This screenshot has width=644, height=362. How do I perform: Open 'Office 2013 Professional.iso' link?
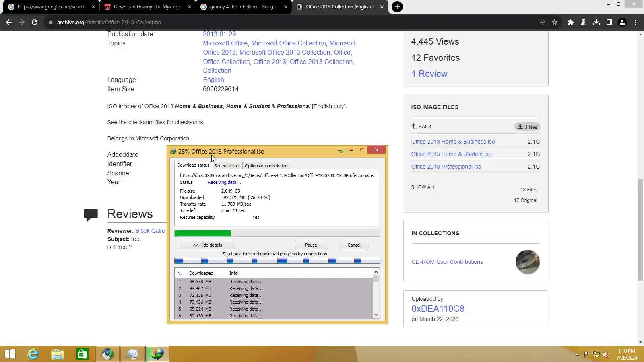tap(446, 167)
